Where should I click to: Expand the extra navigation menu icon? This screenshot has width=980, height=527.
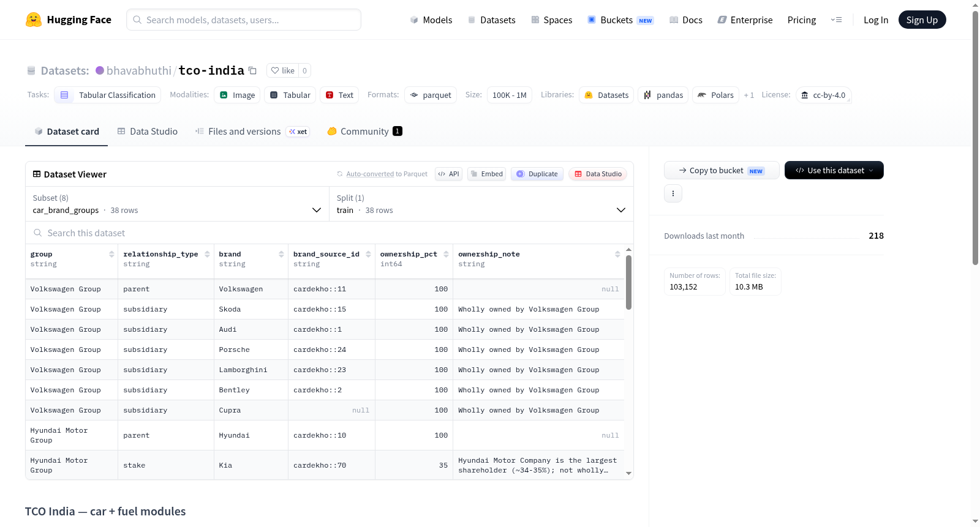836,20
